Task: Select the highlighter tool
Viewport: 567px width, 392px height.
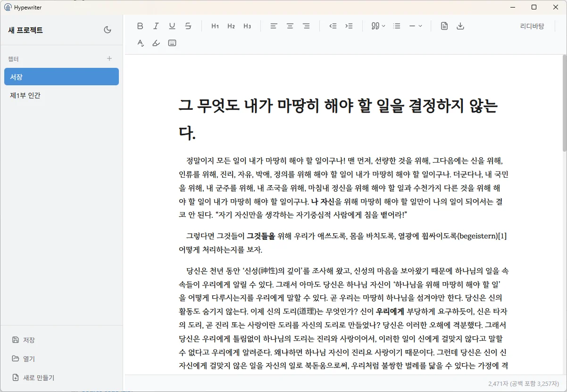Action: [x=156, y=43]
